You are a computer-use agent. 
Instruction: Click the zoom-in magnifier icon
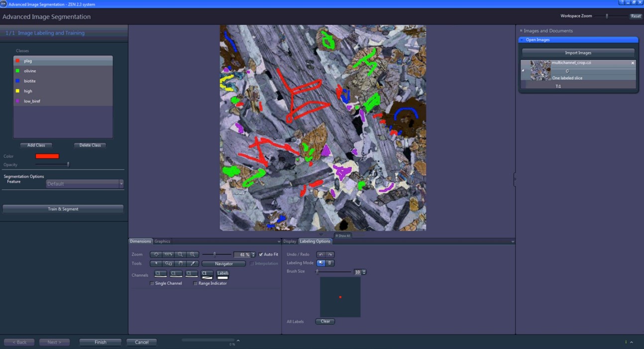pos(192,254)
